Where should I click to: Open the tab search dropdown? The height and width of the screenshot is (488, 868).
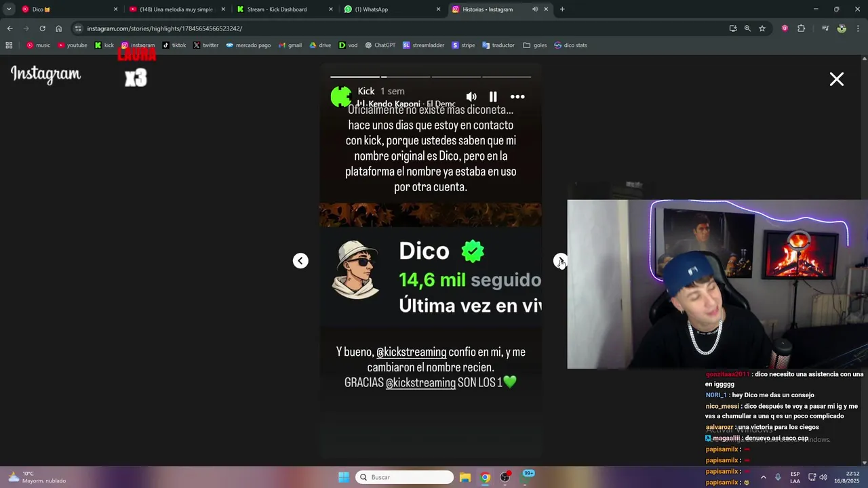pos(9,9)
